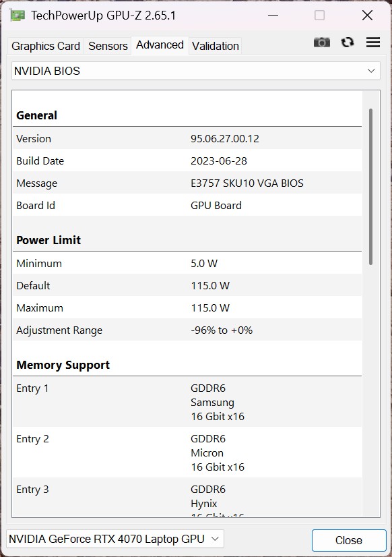Minimize the GPU-Z window
Image resolution: width=392 pixels, height=557 pixels.
[273, 16]
